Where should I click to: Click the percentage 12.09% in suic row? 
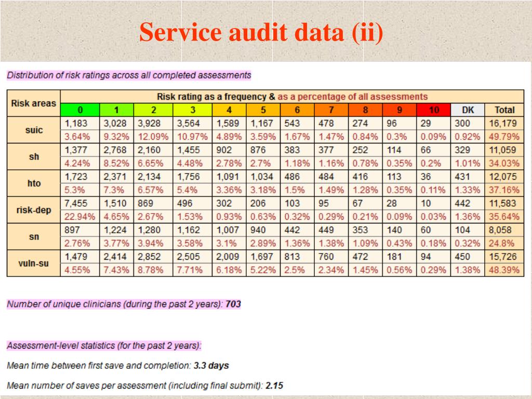(x=153, y=137)
